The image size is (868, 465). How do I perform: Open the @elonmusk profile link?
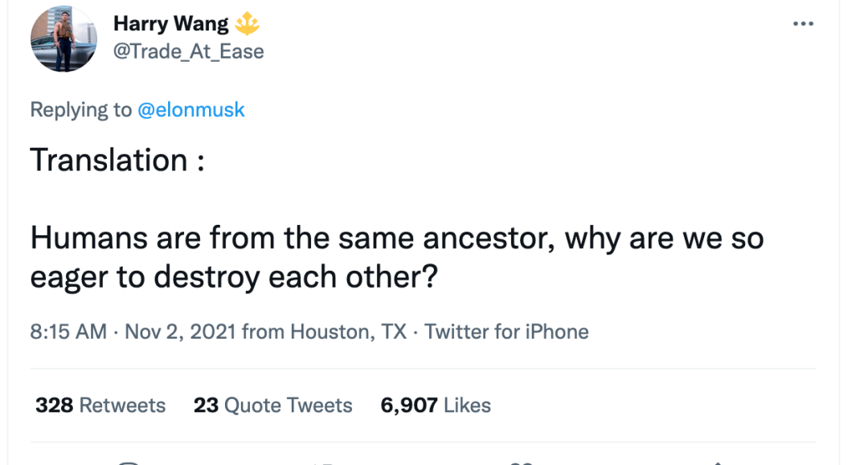191,109
